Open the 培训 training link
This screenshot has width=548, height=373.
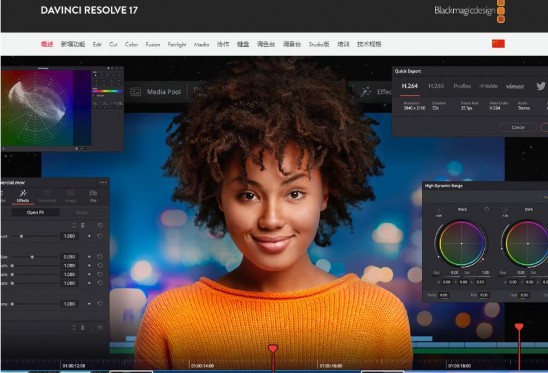pyautogui.click(x=343, y=44)
